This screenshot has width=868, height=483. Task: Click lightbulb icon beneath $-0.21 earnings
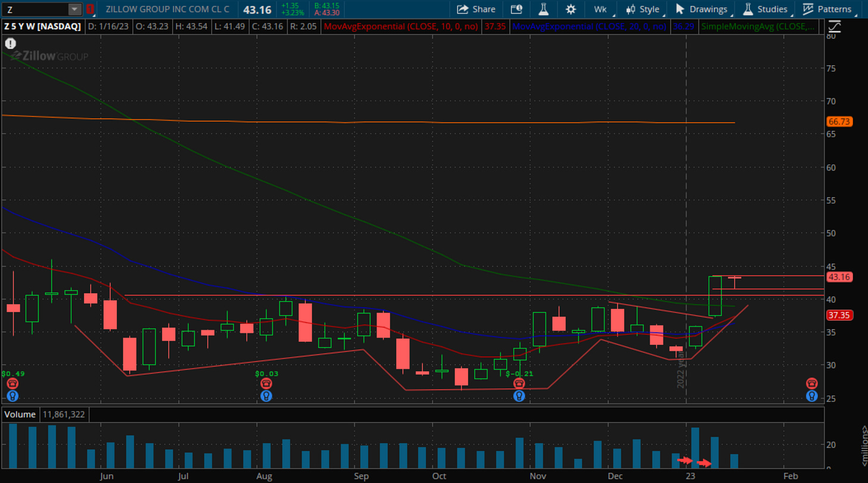[x=519, y=396]
